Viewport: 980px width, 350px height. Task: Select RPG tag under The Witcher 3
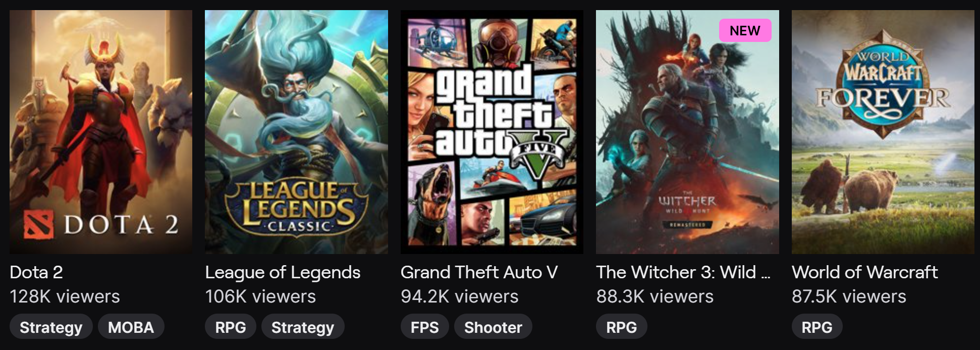(622, 327)
